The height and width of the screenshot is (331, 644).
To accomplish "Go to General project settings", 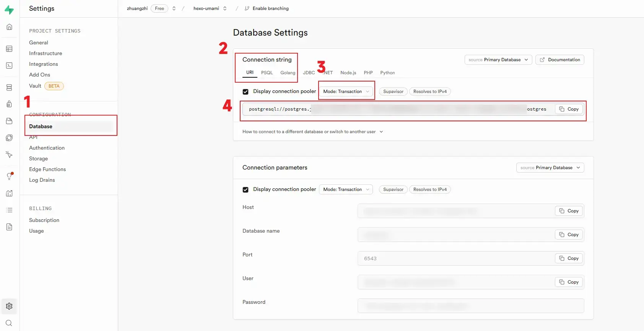I will coord(39,42).
